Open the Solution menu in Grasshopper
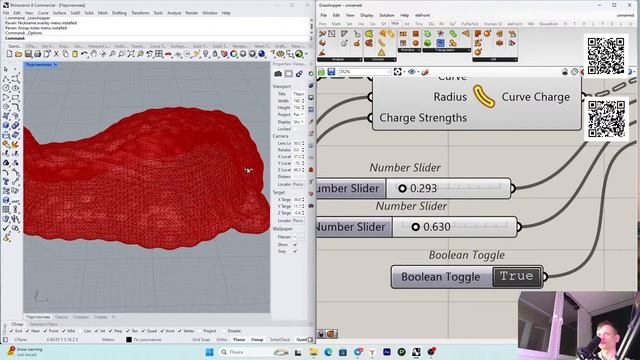 (387, 15)
